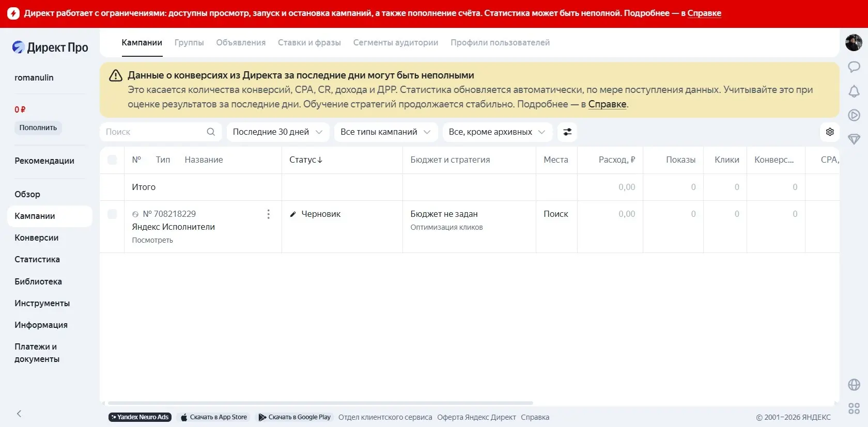The image size is (868, 427).
Task: Focus the Поиск search field
Action: pos(161,132)
